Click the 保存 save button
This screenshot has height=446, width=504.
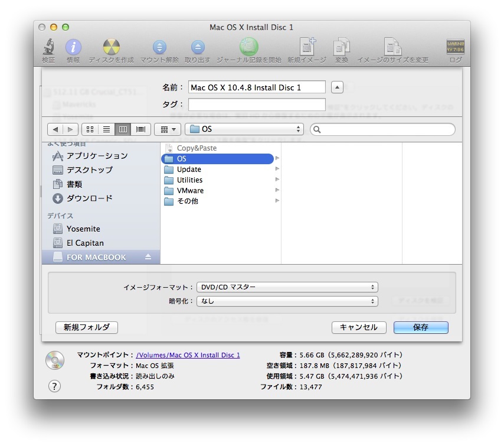(421, 327)
